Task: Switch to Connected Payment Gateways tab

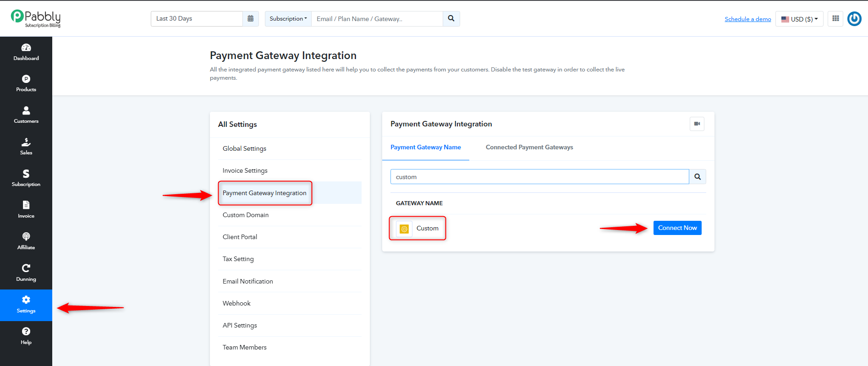Action: pos(529,147)
